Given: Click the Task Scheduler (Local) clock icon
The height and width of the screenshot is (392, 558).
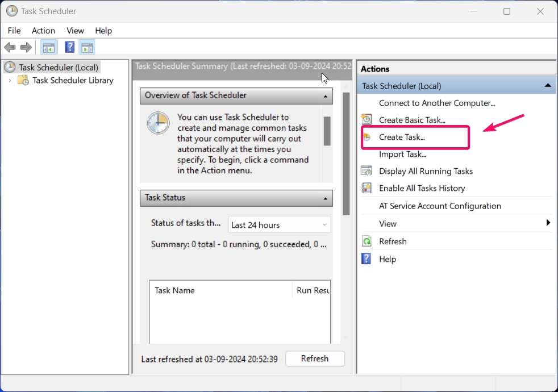Looking at the screenshot, I should click(10, 67).
